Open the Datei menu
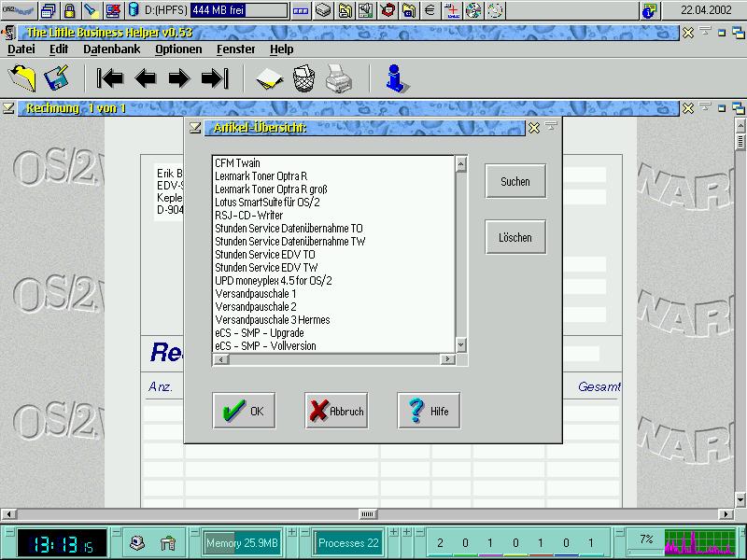 (21, 49)
